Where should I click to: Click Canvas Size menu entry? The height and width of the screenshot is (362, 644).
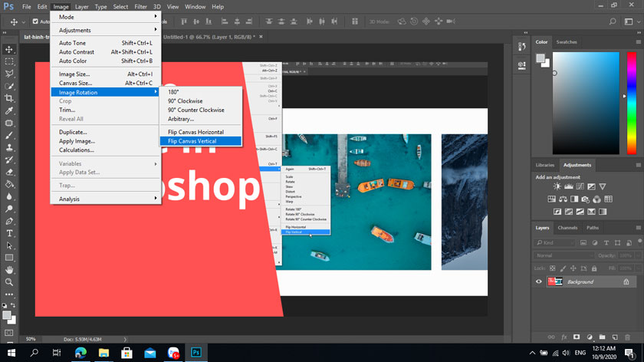106,83
